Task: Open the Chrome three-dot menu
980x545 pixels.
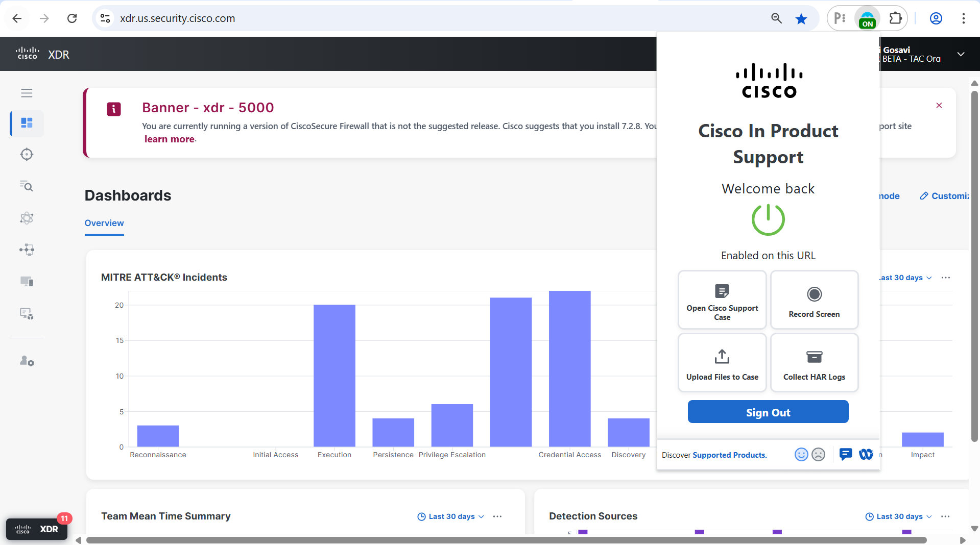Action: [x=963, y=18]
